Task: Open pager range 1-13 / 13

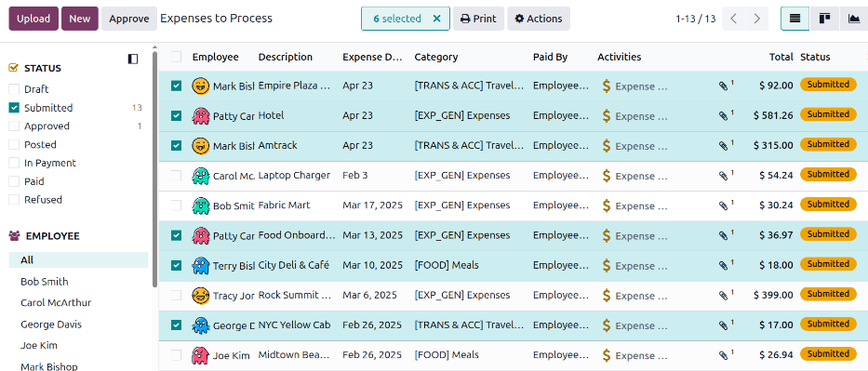Action: (696, 19)
